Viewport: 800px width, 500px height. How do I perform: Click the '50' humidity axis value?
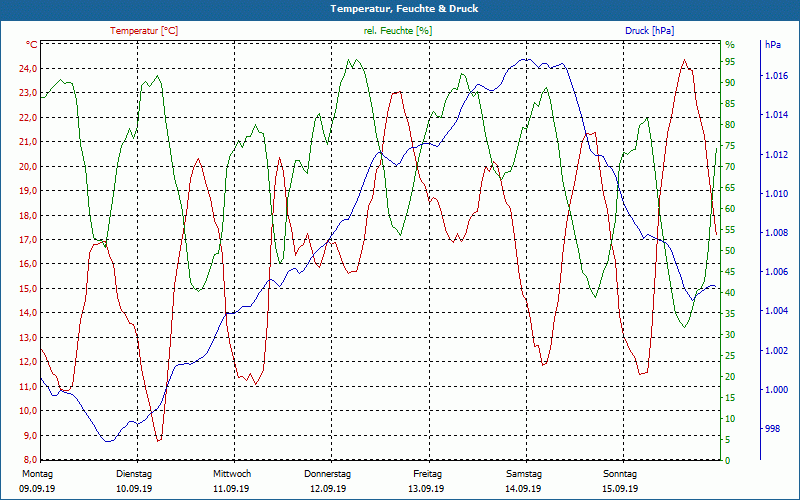(730, 251)
